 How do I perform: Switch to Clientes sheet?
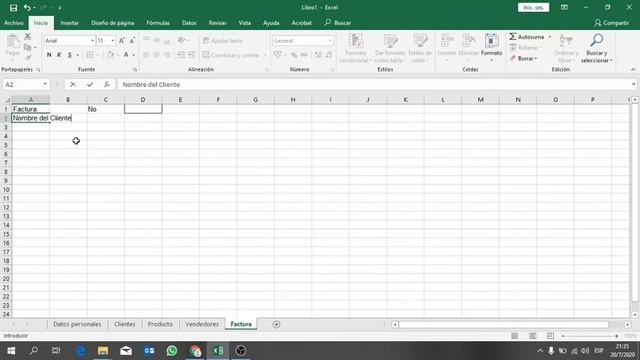124,324
